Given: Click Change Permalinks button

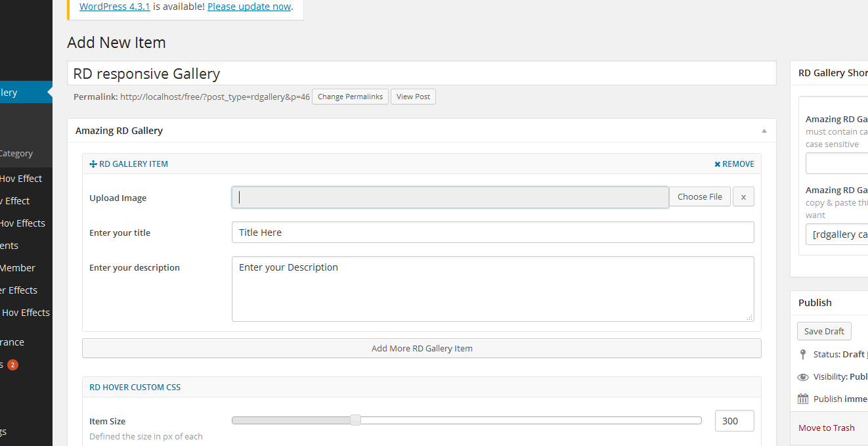Looking at the screenshot, I should [x=350, y=97].
